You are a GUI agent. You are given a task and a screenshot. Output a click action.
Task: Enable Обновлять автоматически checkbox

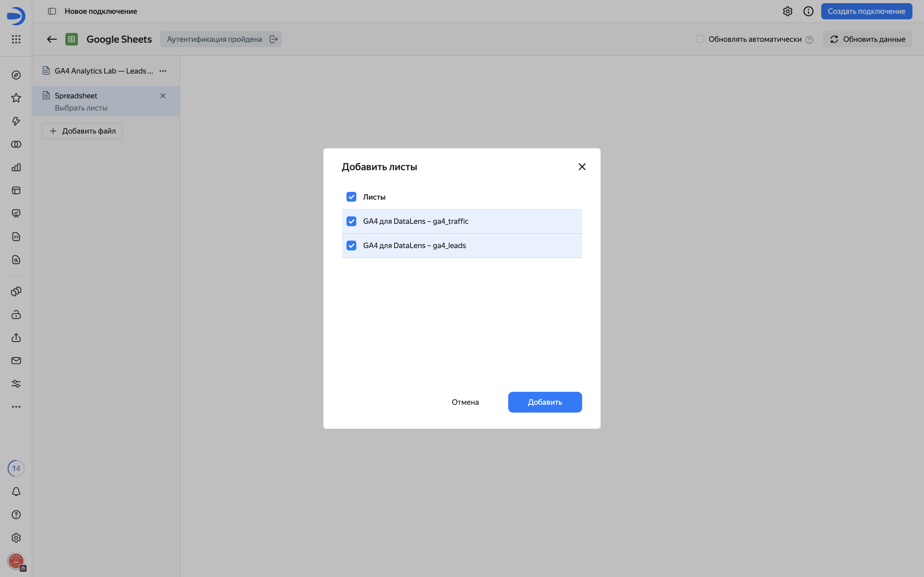pos(700,39)
